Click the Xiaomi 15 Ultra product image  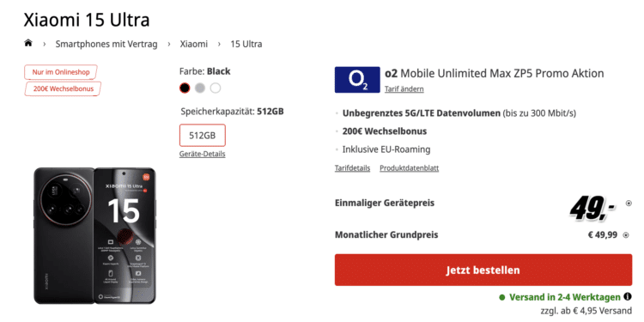click(x=94, y=236)
